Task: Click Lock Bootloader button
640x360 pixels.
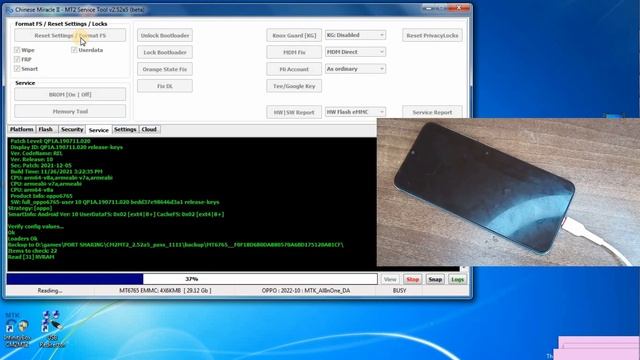Action: (x=165, y=52)
